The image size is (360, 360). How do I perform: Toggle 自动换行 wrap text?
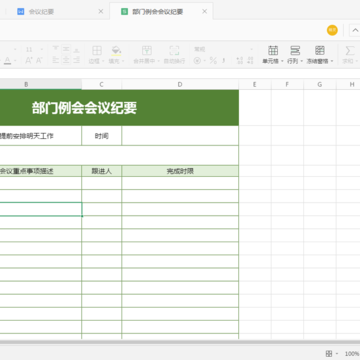tap(174, 54)
